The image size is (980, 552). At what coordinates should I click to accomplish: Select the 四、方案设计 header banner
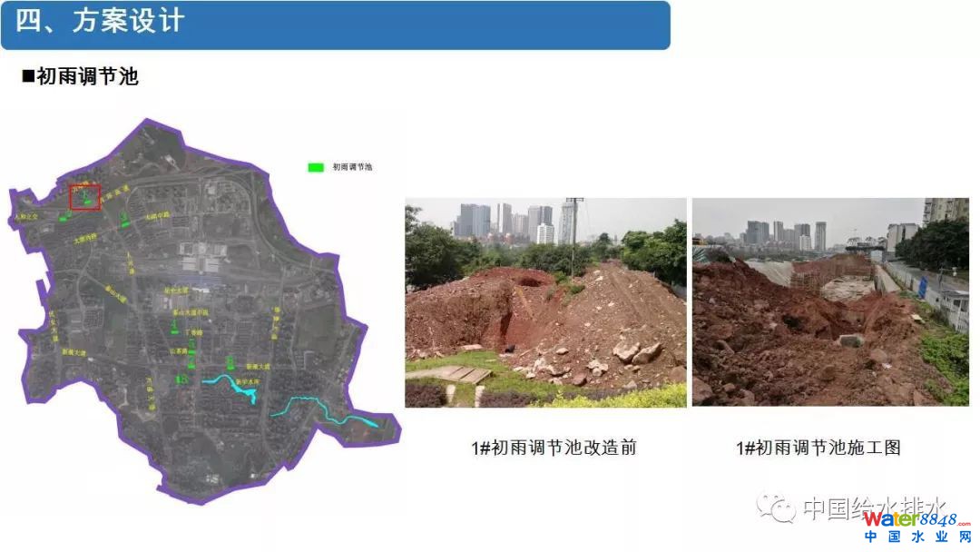[x=335, y=24]
